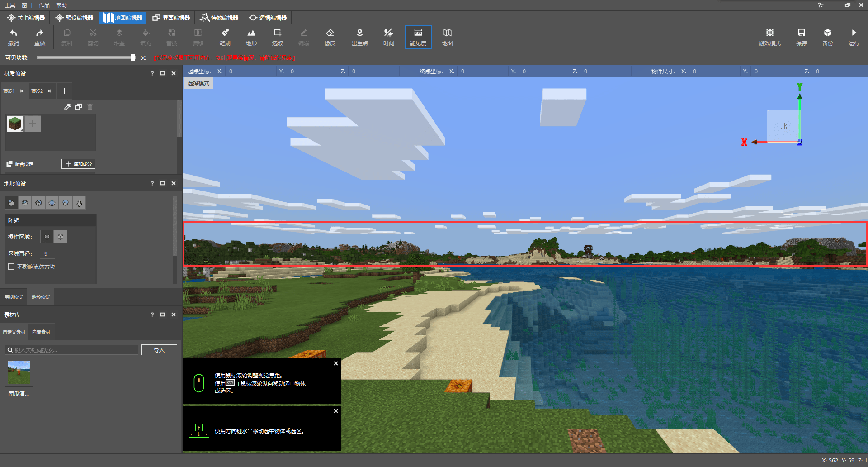Click the 增加成分 button
This screenshot has width=868, height=467.
click(79, 164)
